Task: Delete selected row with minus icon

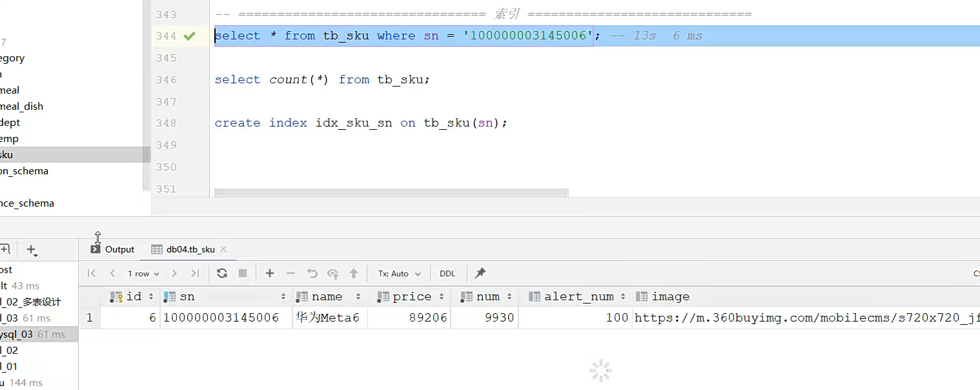Action: coord(291,274)
